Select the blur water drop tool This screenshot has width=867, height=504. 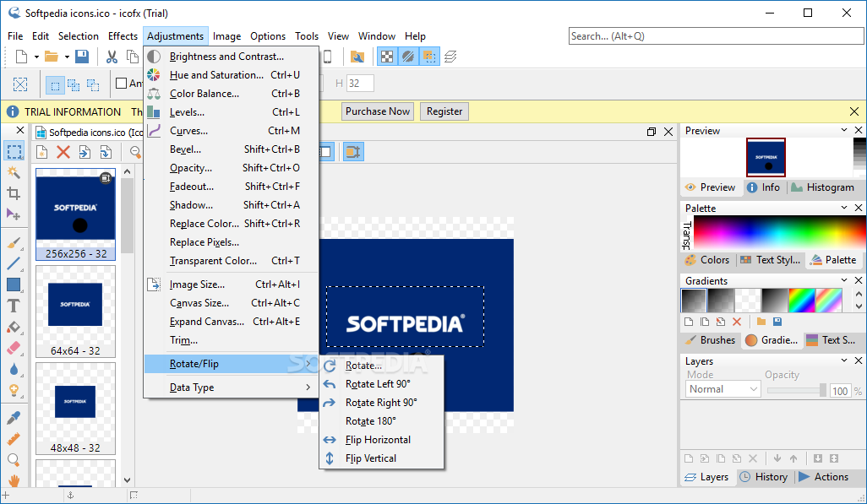14,369
